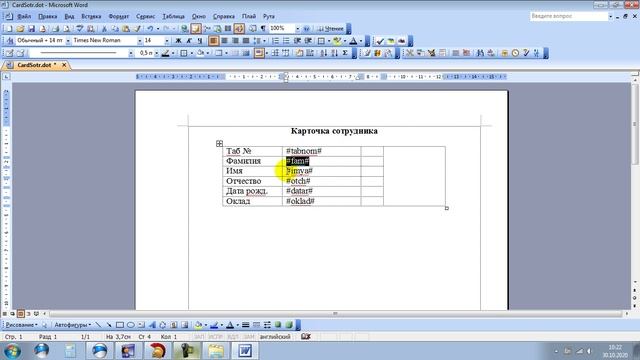The image size is (640, 360).
Task: Open the style dropdown 'Обычный + 14 пт'
Action: pos(68,41)
